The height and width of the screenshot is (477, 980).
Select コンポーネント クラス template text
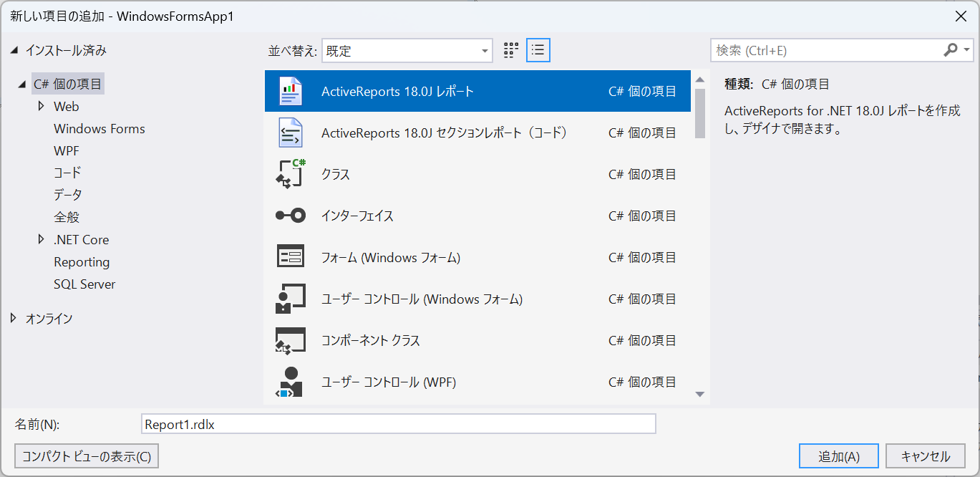[371, 340]
